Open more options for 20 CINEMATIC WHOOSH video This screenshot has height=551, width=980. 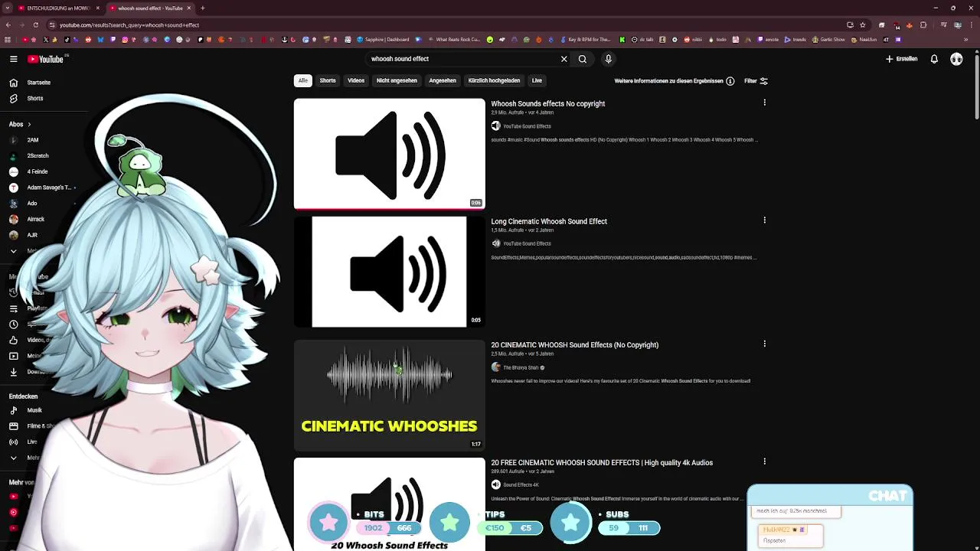pyautogui.click(x=764, y=344)
